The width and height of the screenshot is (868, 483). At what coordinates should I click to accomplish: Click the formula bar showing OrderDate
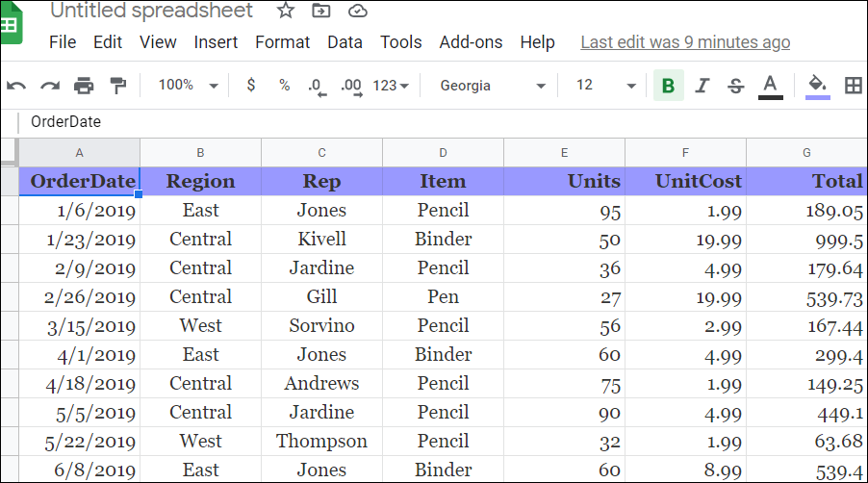pyautogui.click(x=385, y=122)
